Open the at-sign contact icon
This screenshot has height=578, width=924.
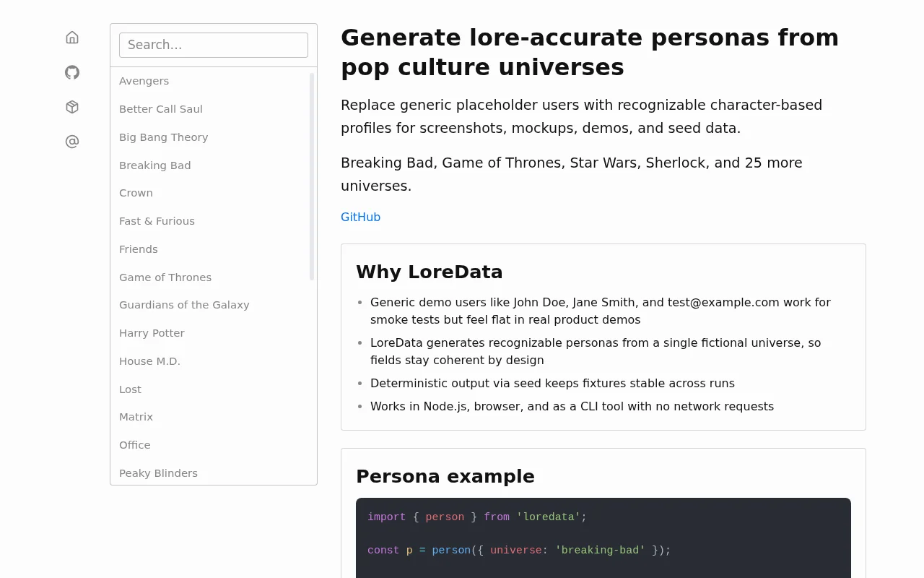click(x=72, y=142)
